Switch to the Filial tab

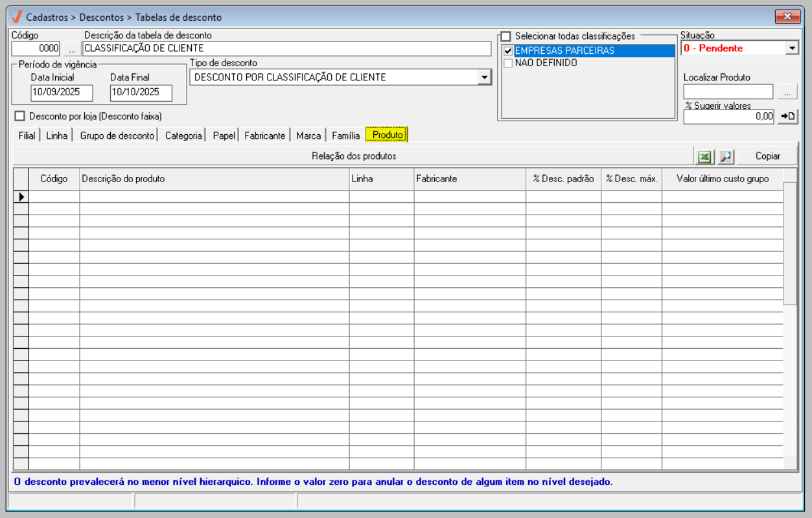tap(27, 135)
